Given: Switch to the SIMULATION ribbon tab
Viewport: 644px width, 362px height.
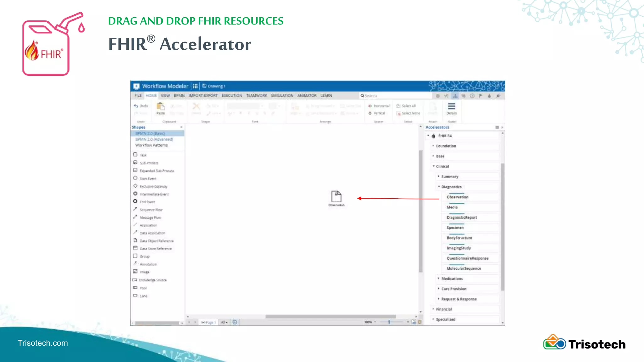Looking at the screenshot, I should [x=282, y=96].
